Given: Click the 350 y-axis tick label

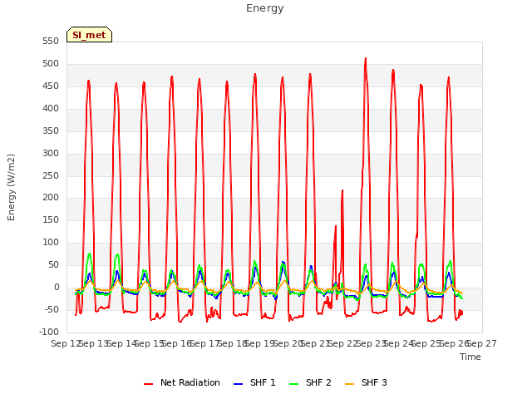Looking at the screenshot, I should tap(51, 131).
